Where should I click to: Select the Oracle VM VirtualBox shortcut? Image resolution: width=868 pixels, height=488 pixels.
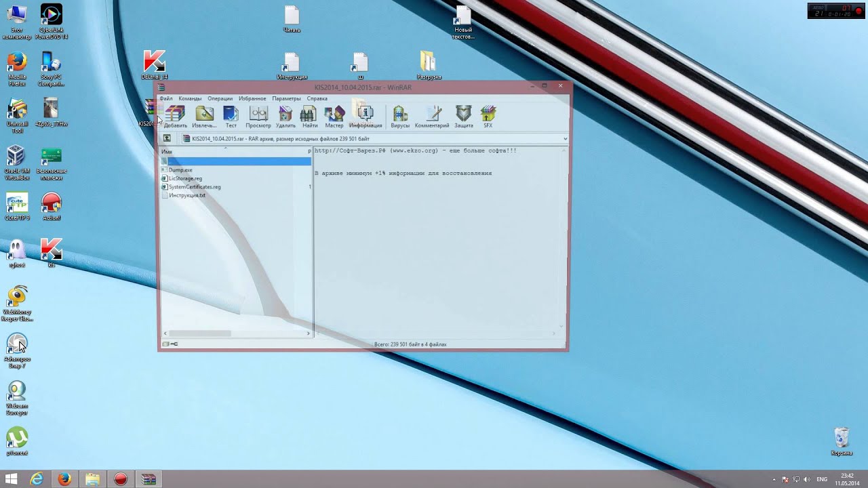(x=17, y=163)
